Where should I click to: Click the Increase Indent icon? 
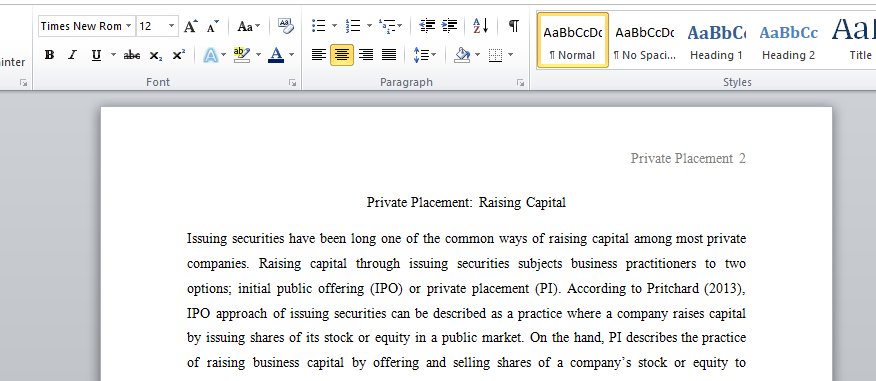[449, 26]
